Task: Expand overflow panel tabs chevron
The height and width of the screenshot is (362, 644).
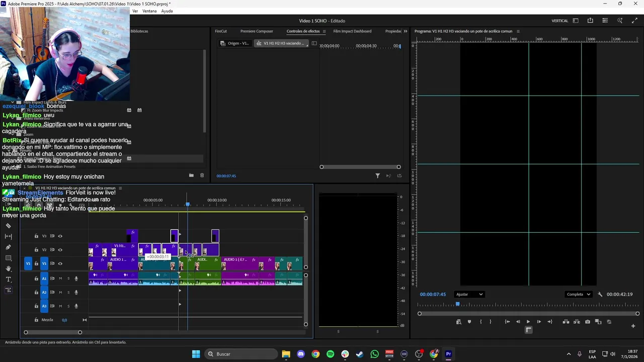Action: [406, 31]
